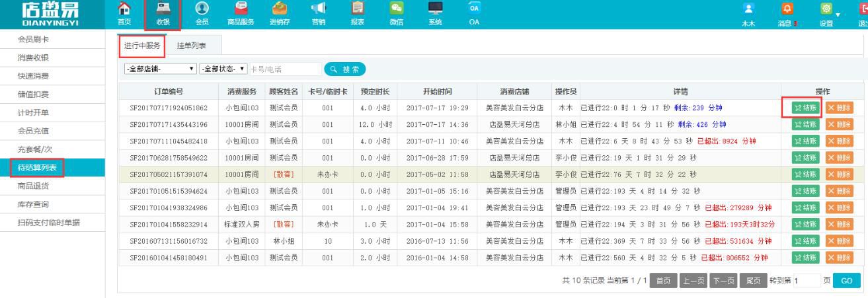Select 充套餐/次 in sidebar
868x298 pixels.
(52, 149)
